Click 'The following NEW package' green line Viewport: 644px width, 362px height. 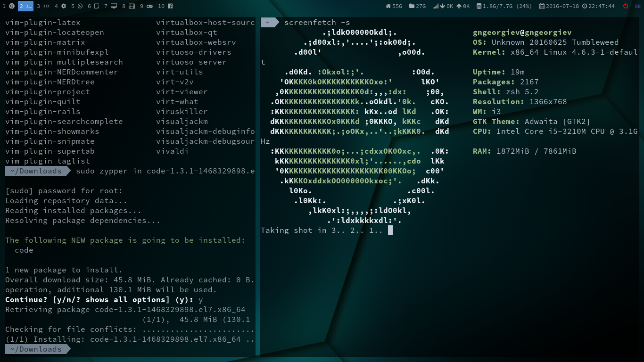click(x=125, y=240)
